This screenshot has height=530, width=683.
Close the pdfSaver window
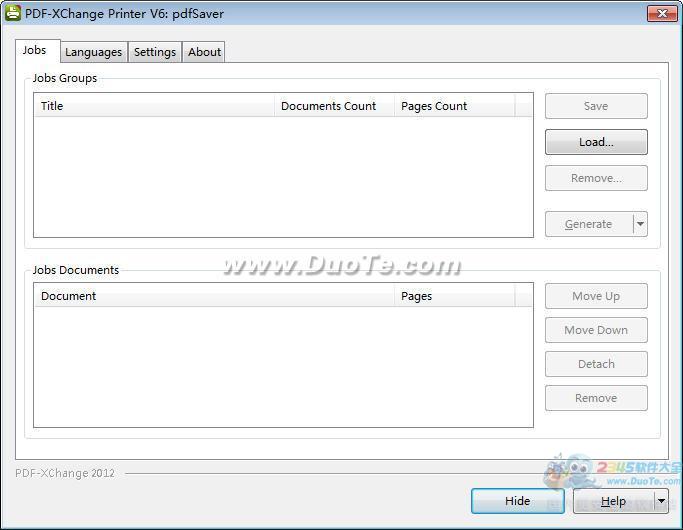click(662, 14)
